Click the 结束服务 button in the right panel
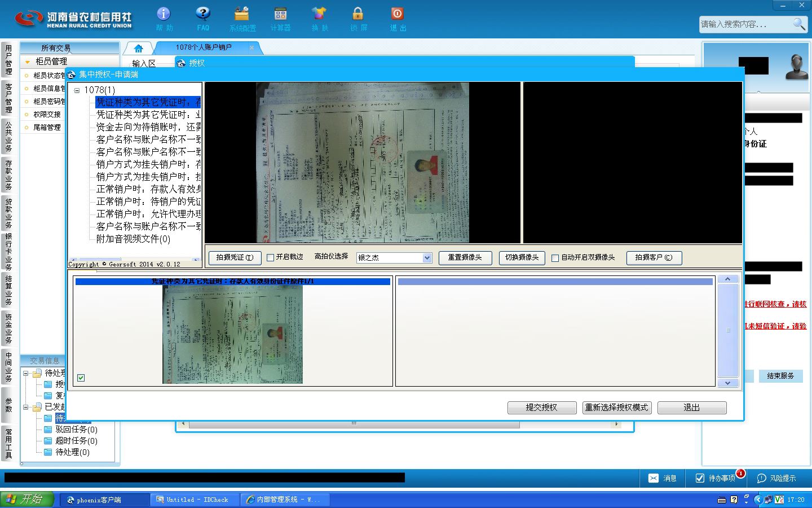 [780, 376]
